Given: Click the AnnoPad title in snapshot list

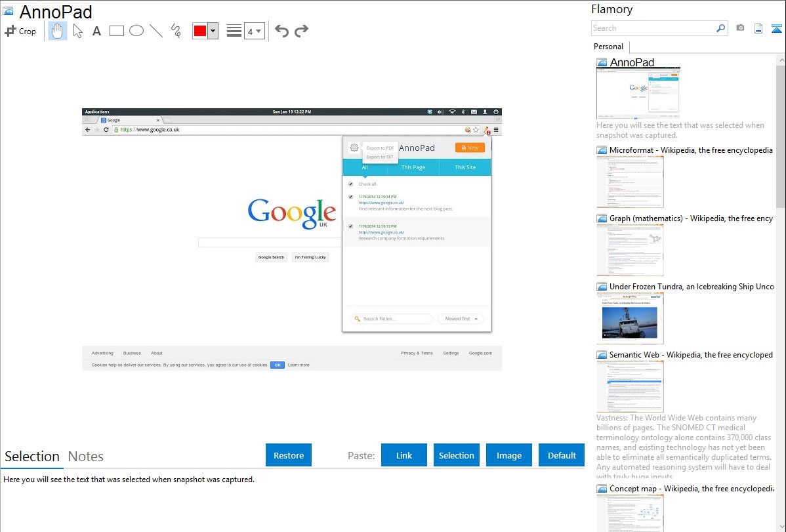Looking at the screenshot, I should (x=632, y=62).
